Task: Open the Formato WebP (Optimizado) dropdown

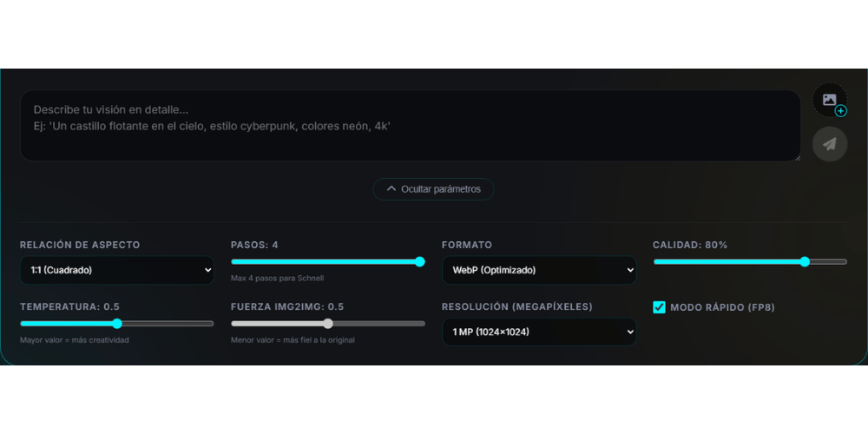Action: pyautogui.click(x=539, y=270)
